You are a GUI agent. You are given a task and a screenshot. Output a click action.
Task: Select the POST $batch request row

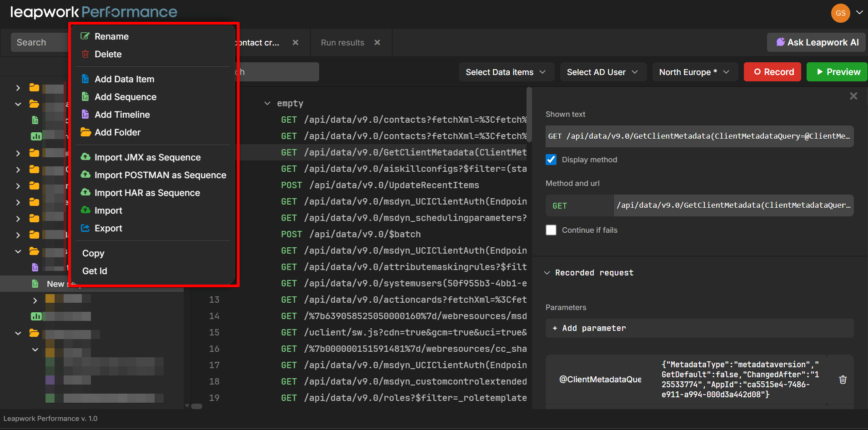(x=351, y=234)
